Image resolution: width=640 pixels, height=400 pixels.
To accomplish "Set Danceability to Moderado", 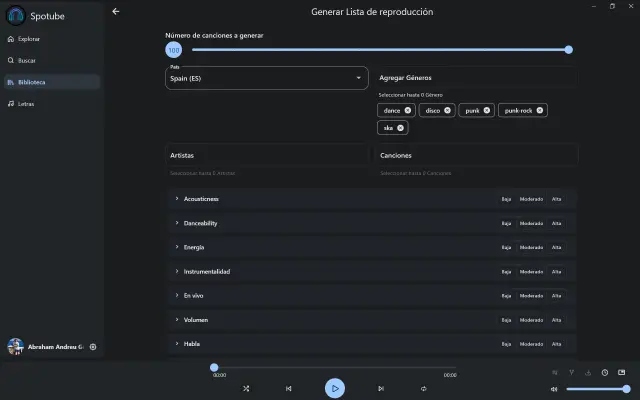I will click(x=531, y=223).
